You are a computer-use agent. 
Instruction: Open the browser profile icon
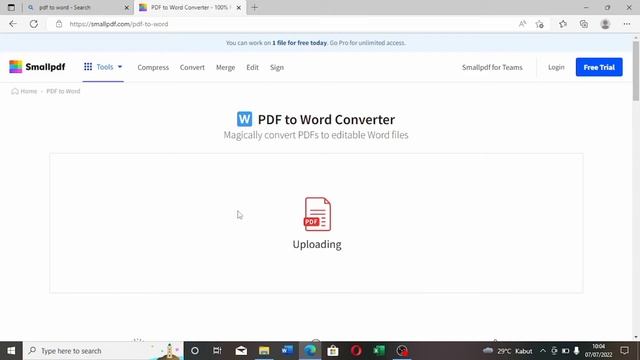(x=605, y=24)
